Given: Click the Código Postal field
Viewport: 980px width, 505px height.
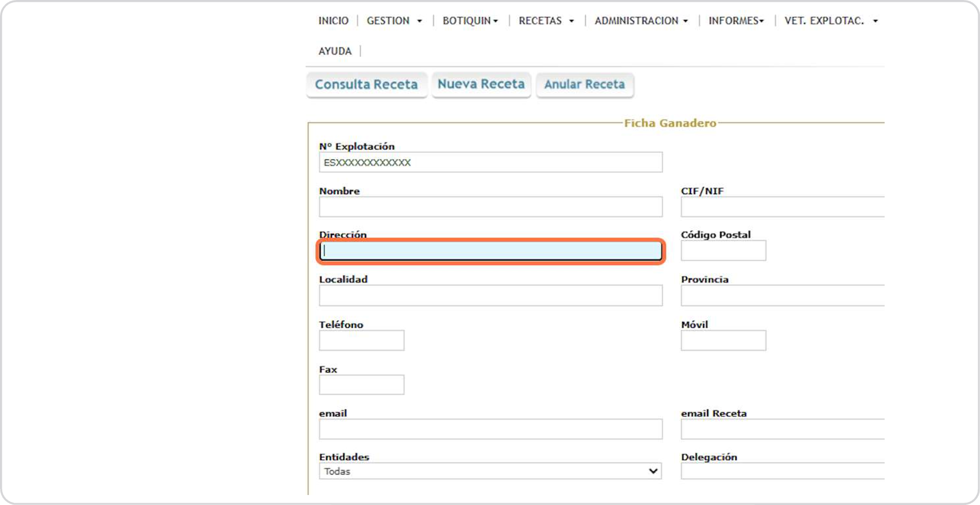Looking at the screenshot, I should click(x=723, y=251).
